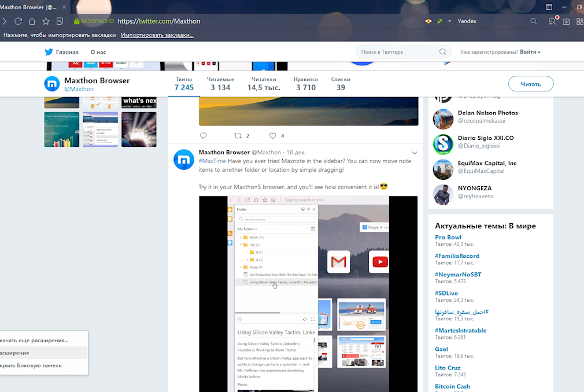The image size is (584, 392).
Task: Click the green rocket extension icon
Action: (x=439, y=21)
